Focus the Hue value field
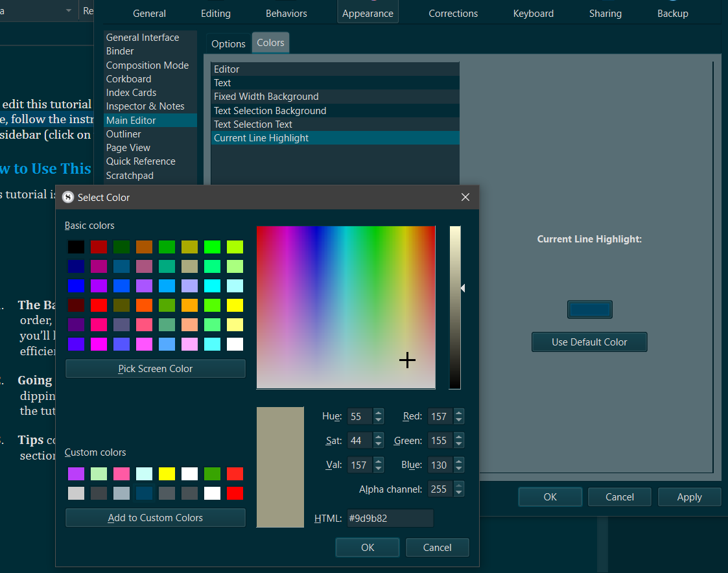This screenshot has height=573, width=728. (360, 417)
